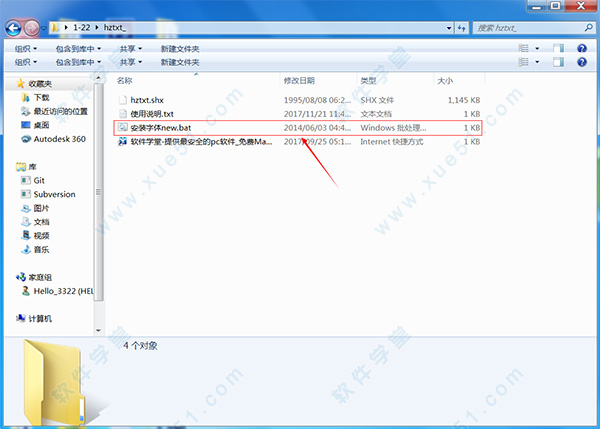Image resolution: width=600 pixels, height=429 pixels.
Task: Open 共享 menu in upper toolbar row
Action: pyautogui.click(x=130, y=49)
